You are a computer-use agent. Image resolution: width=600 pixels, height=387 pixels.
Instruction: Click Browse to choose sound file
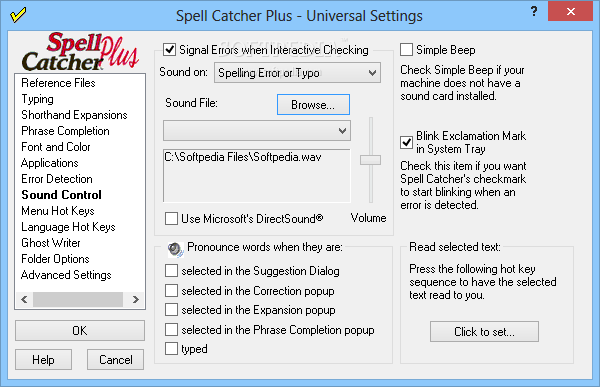click(x=313, y=105)
